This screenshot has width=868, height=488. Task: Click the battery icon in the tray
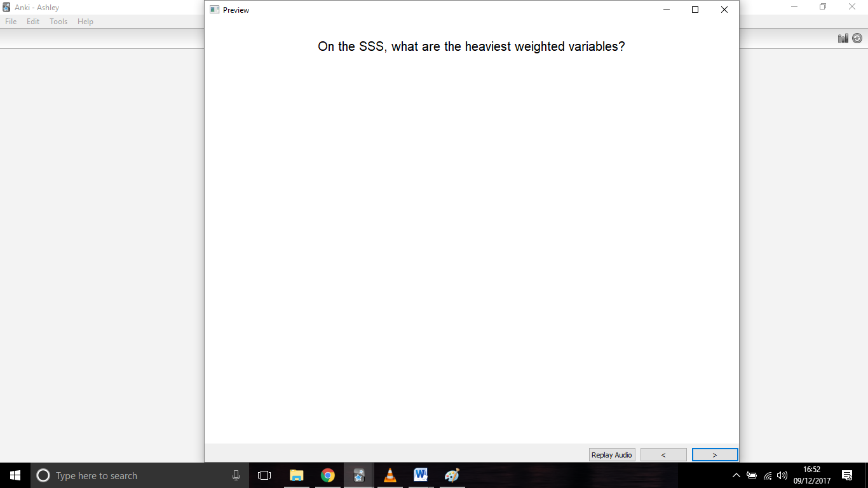(752, 475)
